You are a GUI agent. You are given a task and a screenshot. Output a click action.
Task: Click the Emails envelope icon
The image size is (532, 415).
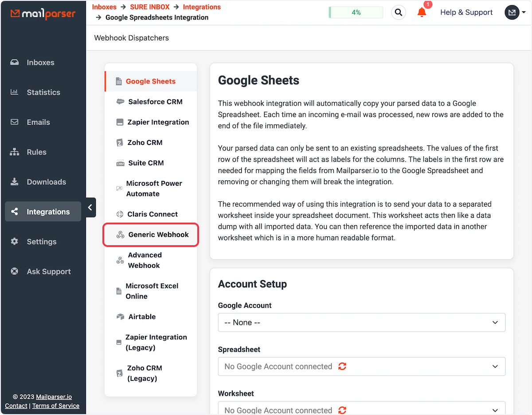tap(15, 122)
